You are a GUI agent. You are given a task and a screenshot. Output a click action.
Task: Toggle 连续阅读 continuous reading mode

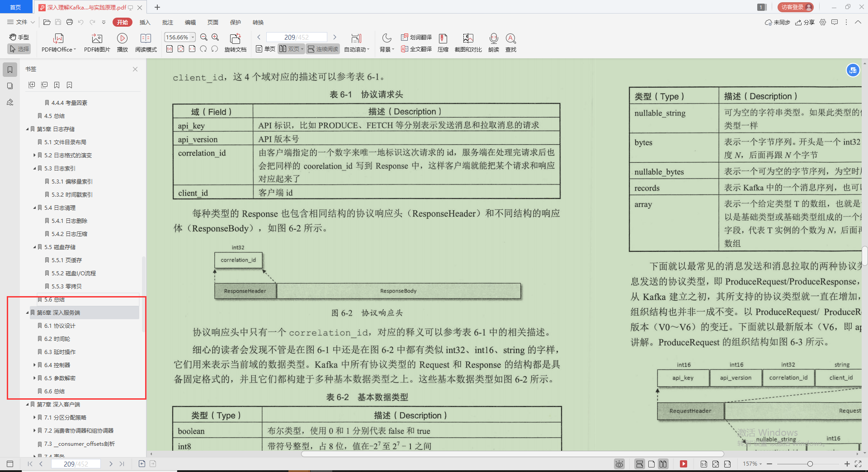[x=322, y=49]
